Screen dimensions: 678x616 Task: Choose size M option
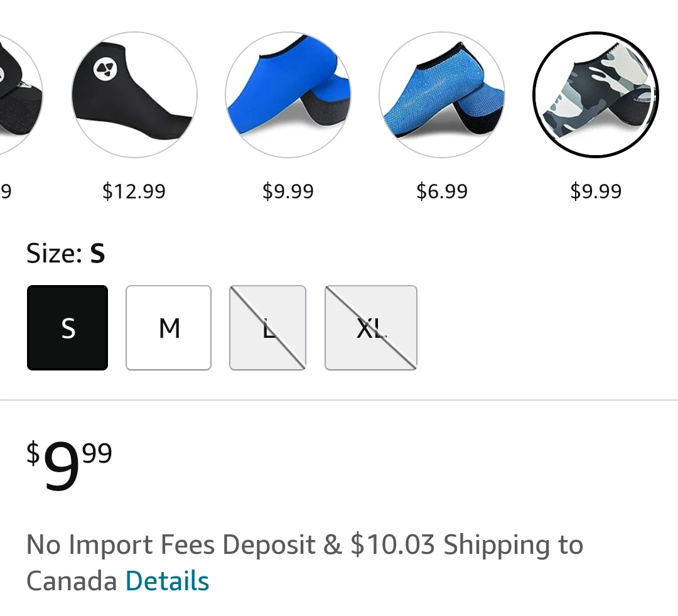click(169, 328)
